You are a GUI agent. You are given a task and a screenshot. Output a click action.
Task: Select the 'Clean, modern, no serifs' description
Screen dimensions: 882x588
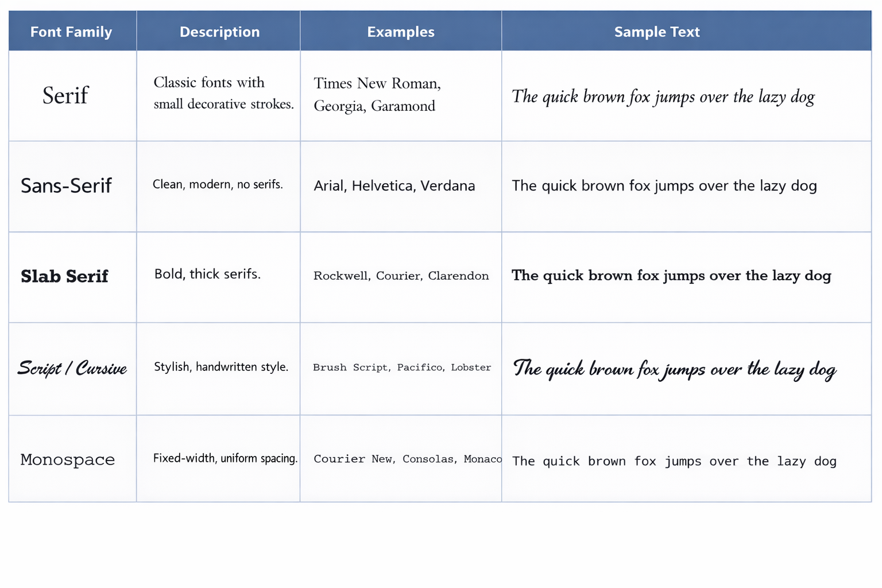click(218, 184)
